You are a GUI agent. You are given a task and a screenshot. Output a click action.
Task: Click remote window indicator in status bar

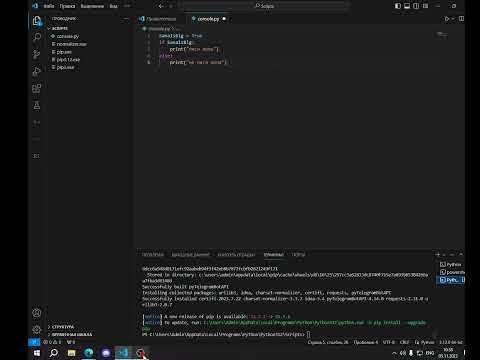pyautogui.click(x=34, y=342)
